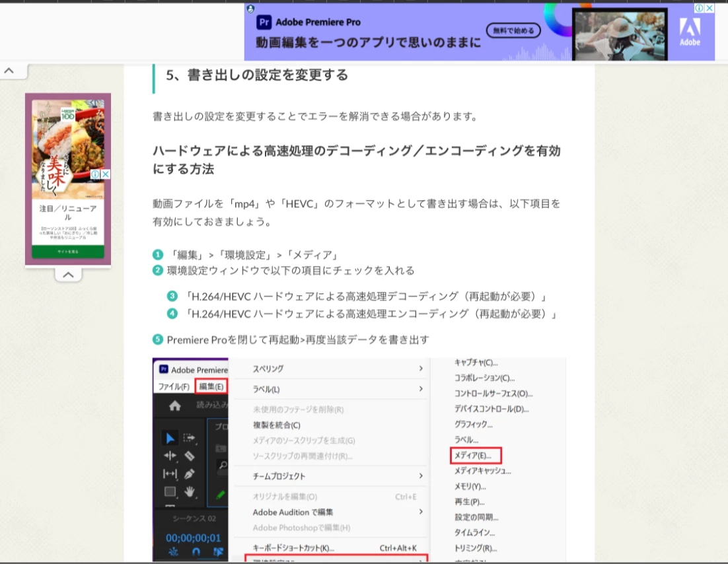Choose メディア(E)... in preferences submenu
Screen dimensions: 728x564
[x=472, y=456]
